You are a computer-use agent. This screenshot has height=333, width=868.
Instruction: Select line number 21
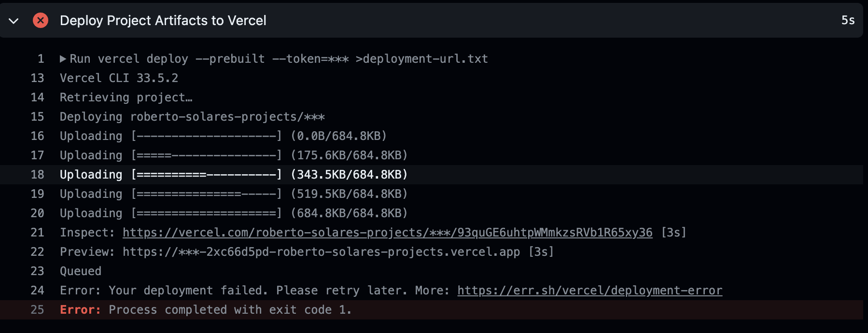tap(37, 233)
